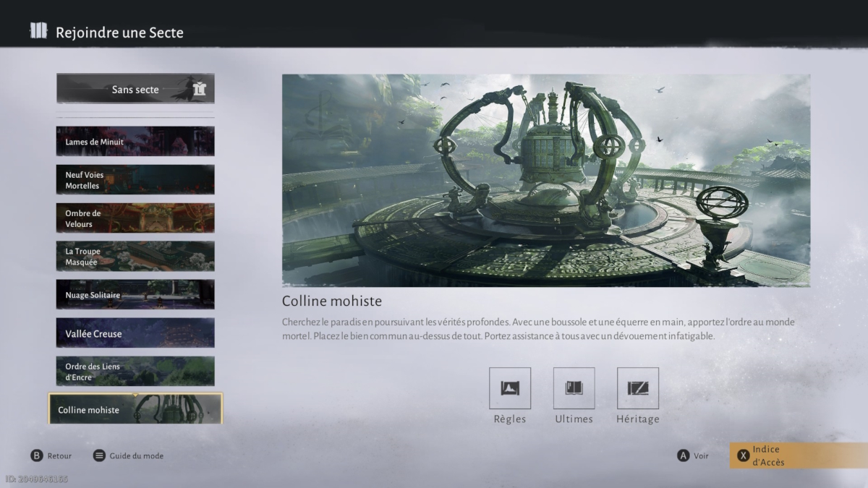Click the X icon for Indice d'Accès
The height and width of the screenshot is (488, 868).
(x=742, y=455)
